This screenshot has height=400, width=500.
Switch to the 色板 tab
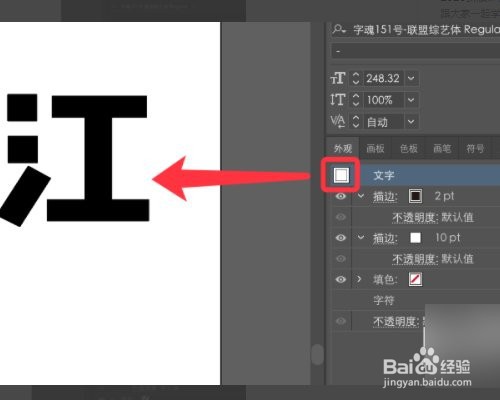[409, 148]
